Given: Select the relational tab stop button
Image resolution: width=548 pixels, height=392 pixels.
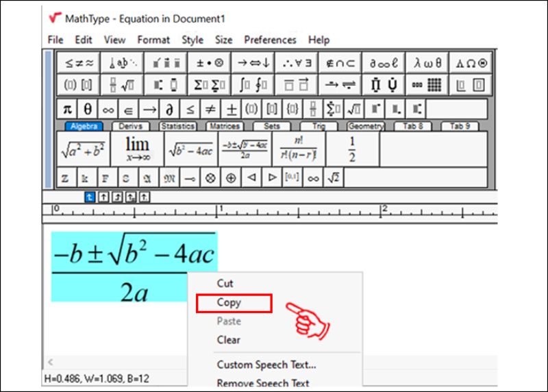Looking at the screenshot, I should coord(131,197).
